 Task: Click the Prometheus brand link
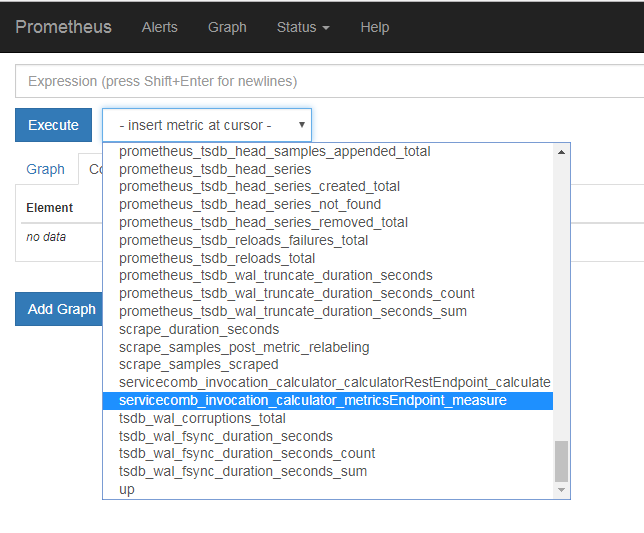(63, 27)
